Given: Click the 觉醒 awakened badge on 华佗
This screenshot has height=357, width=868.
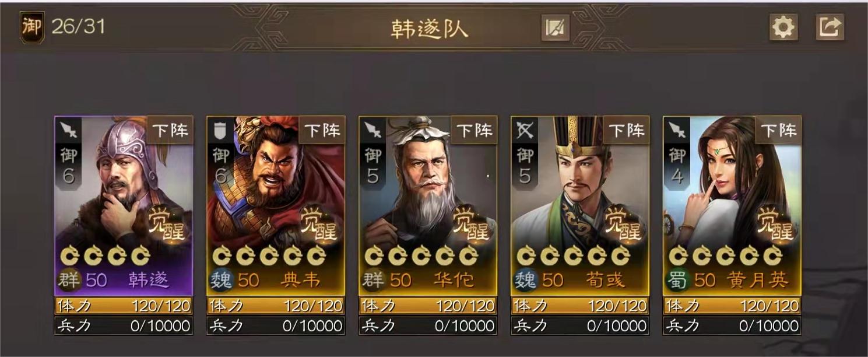Looking at the screenshot, I should (471, 223).
